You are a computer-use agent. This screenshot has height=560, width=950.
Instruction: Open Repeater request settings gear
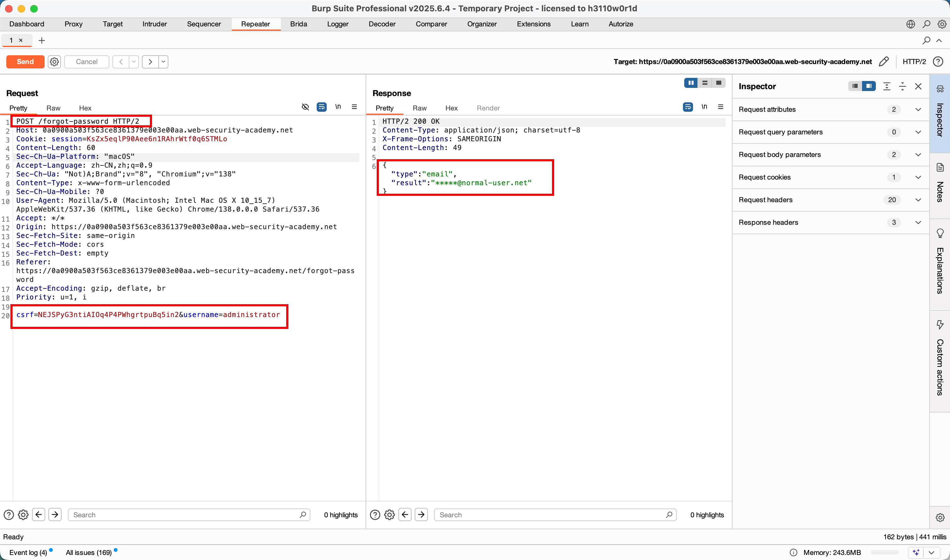click(54, 62)
